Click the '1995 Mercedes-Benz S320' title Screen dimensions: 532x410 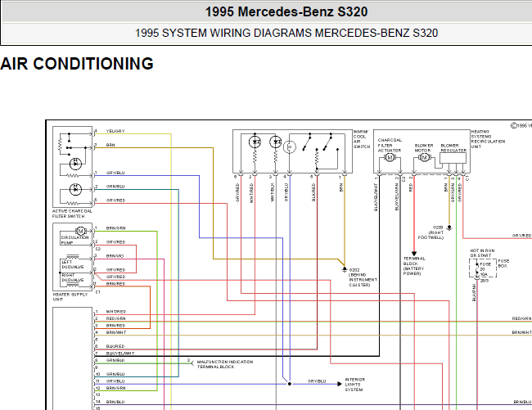[x=286, y=12]
